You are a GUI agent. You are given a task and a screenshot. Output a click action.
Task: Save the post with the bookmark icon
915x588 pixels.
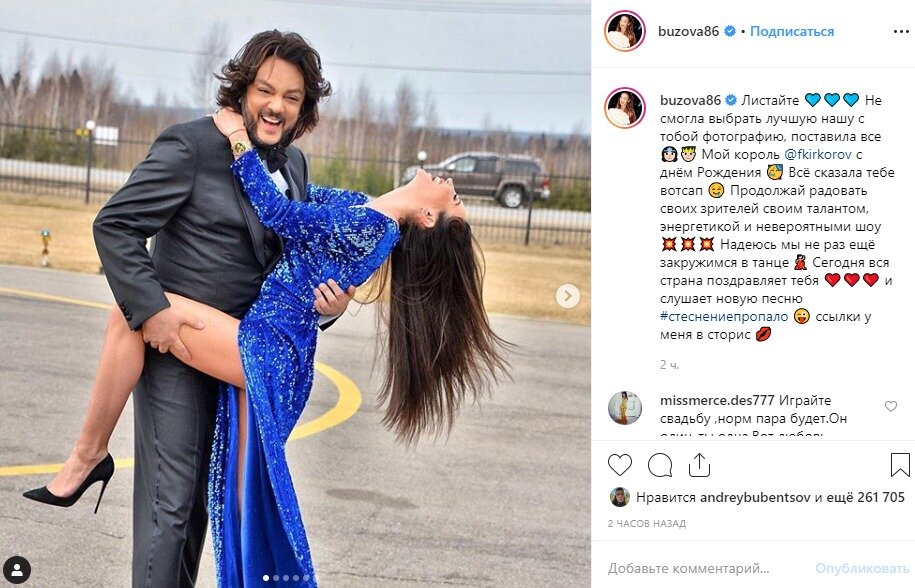[x=900, y=465]
